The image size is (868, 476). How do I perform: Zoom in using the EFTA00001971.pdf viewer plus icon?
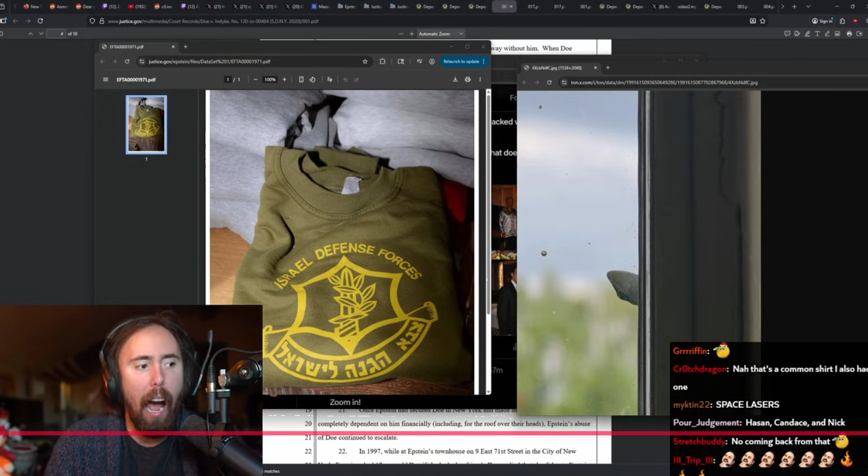(x=284, y=80)
